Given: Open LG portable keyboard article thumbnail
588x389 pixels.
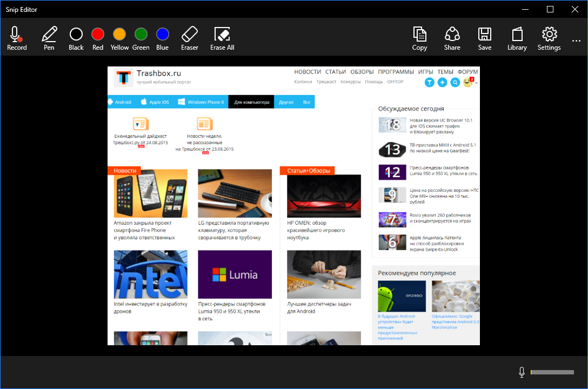Looking at the screenshot, I should (x=235, y=193).
